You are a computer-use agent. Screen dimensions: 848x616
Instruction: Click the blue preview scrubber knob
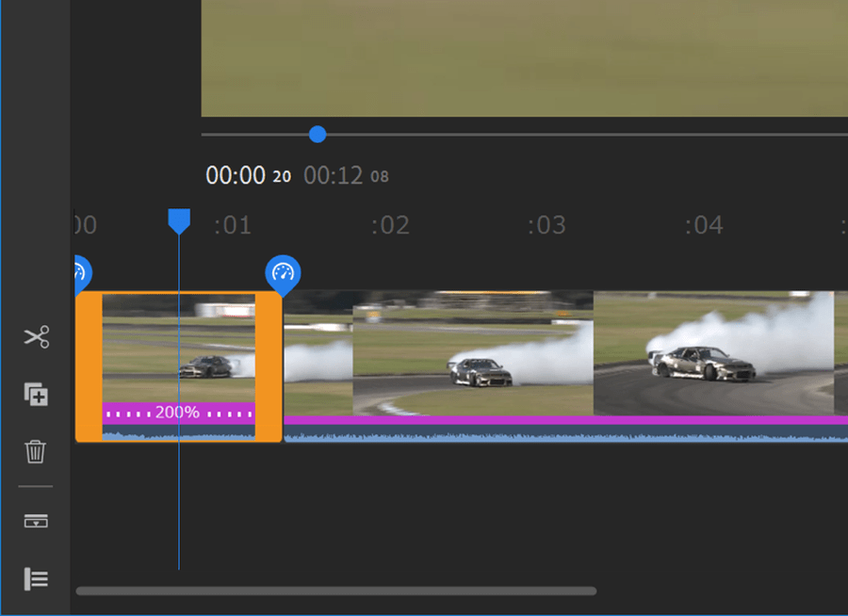(318, 135)
